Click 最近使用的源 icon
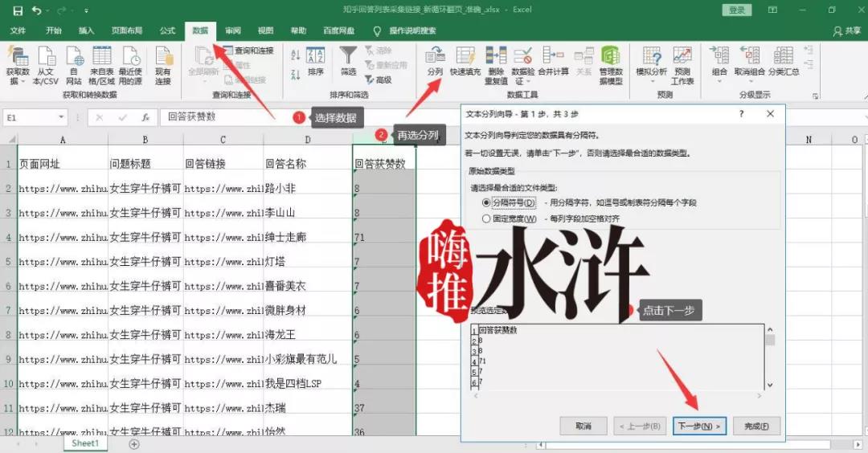The width and height of the screenshot is (868, 453). [x=131, y=56]
